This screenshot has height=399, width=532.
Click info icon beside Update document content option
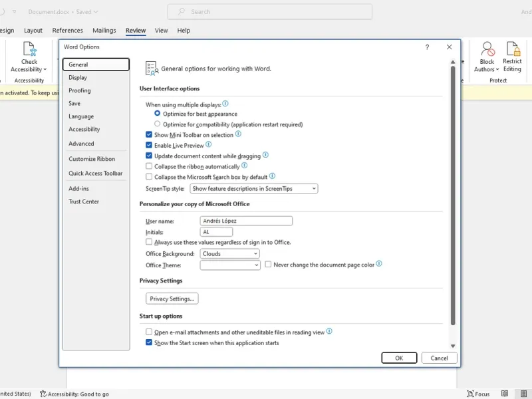(x=265, y=155)
